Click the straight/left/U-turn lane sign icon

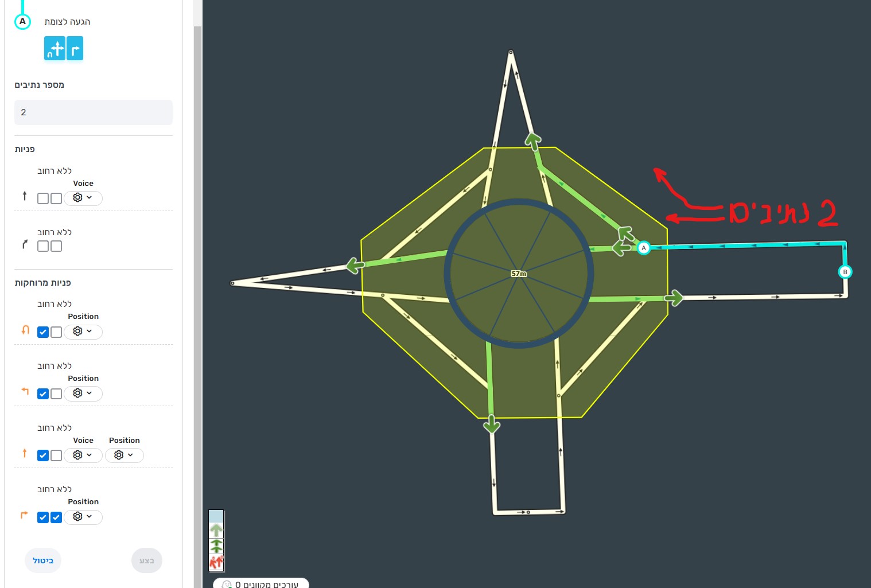pyautogui.click(x=55, y=49)
